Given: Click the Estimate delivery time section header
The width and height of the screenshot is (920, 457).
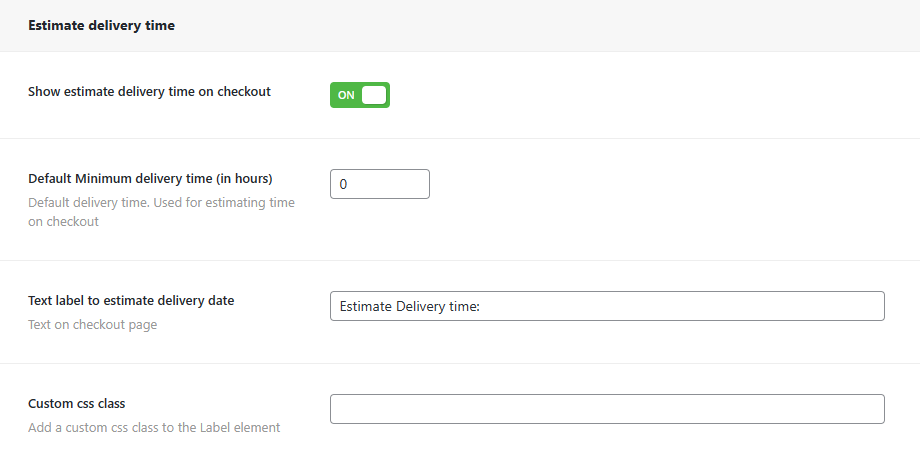Looking at the screenshot, I should (x=101, y=25).
